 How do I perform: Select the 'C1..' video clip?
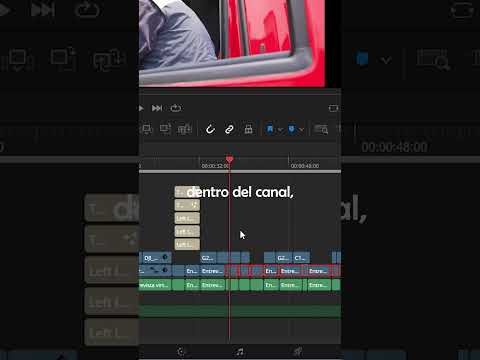pos(301,258)
